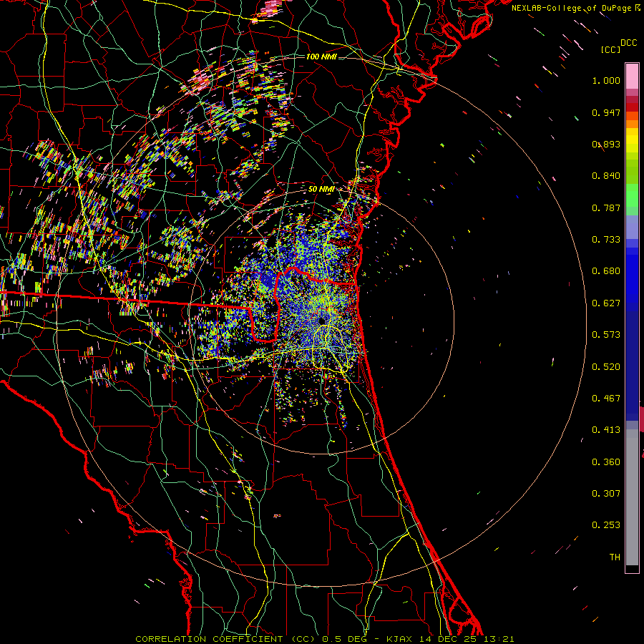The height and width of the screenshot is (644, 644).
Task: Click the DCC label above the color scale
Action: (x=628, y=43)
